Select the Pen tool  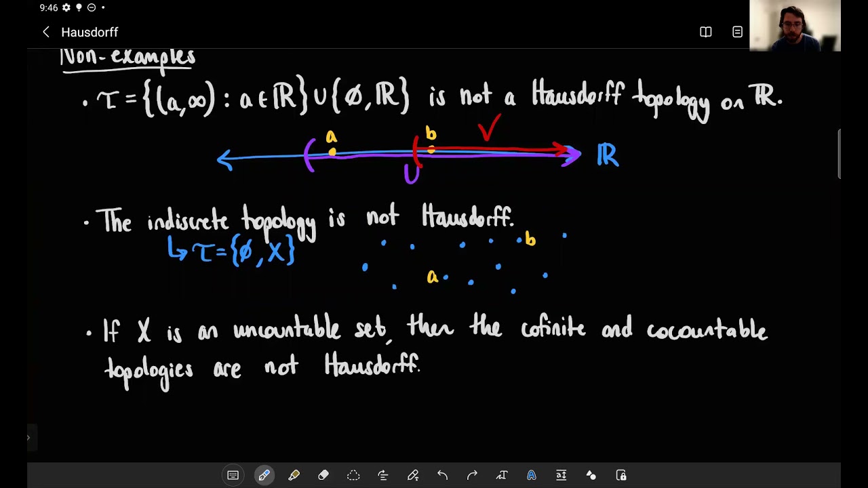pos(264,475)
